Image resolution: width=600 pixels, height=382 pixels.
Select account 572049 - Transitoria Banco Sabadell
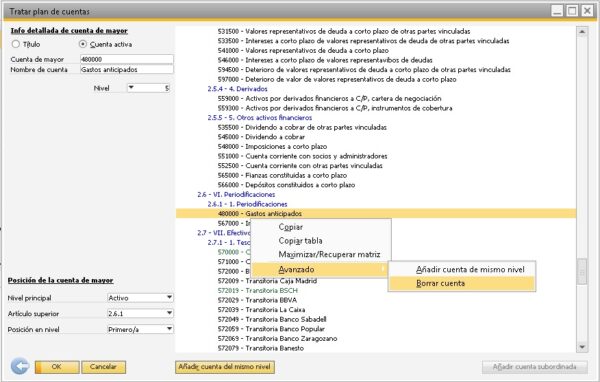coord(272,319)
